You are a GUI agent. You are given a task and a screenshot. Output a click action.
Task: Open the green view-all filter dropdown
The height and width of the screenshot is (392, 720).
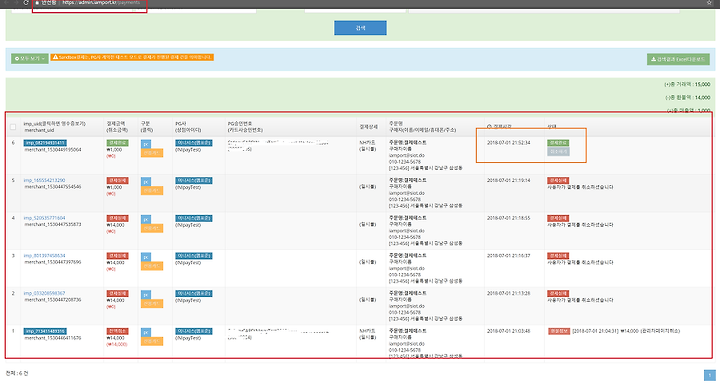pos(29,59)
